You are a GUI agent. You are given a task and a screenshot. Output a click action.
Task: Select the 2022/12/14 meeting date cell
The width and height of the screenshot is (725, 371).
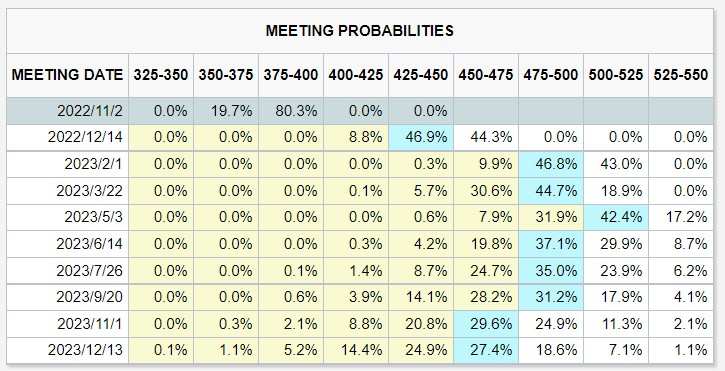pyautogui.click(x=85, y=137)
